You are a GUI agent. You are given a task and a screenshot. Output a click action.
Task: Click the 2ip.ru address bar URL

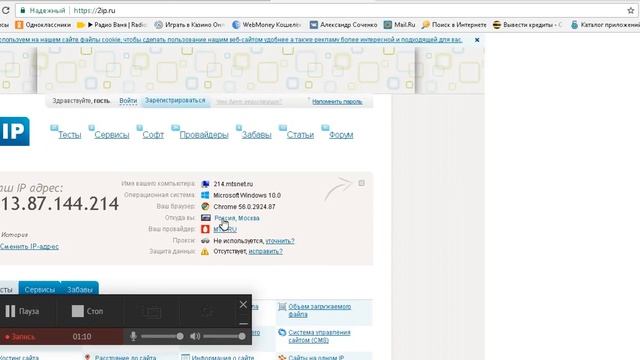coord(94,11)
